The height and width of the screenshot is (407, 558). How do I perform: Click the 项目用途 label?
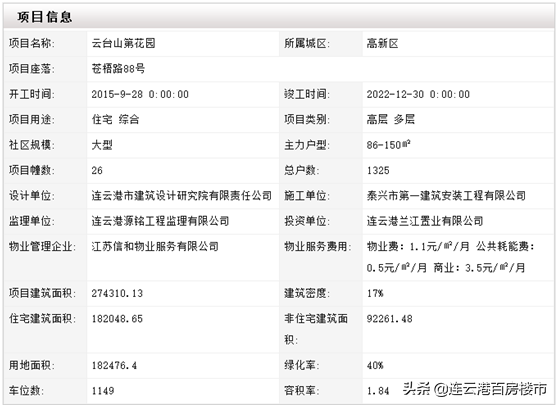[x=32, y=120]
